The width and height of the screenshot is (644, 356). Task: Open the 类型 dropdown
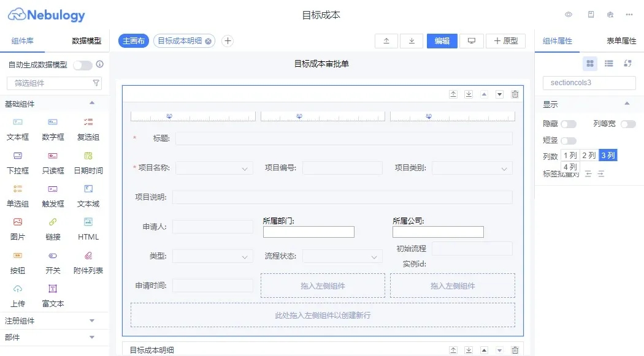pos(213,256)
